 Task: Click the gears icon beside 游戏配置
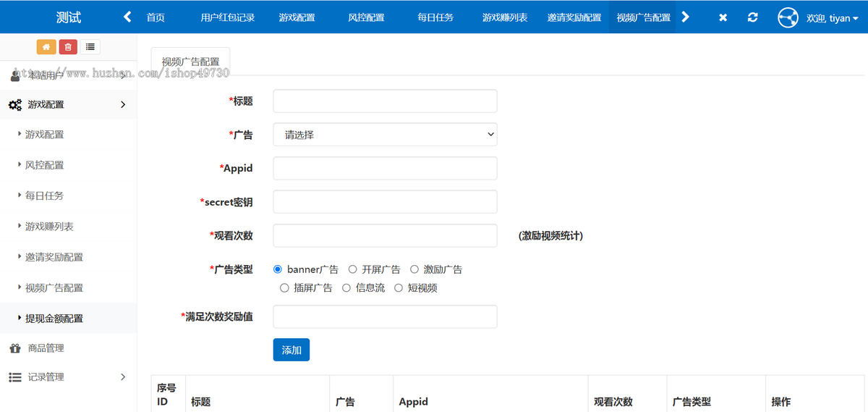click(x=15, y=105)
